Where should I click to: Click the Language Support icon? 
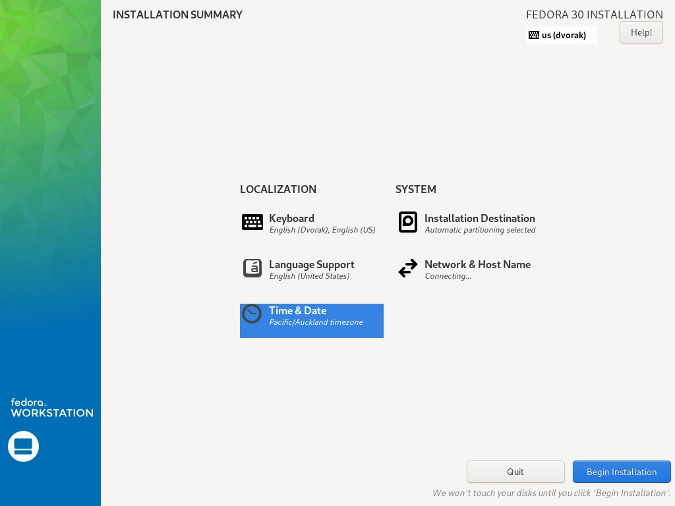pos(252,268)
